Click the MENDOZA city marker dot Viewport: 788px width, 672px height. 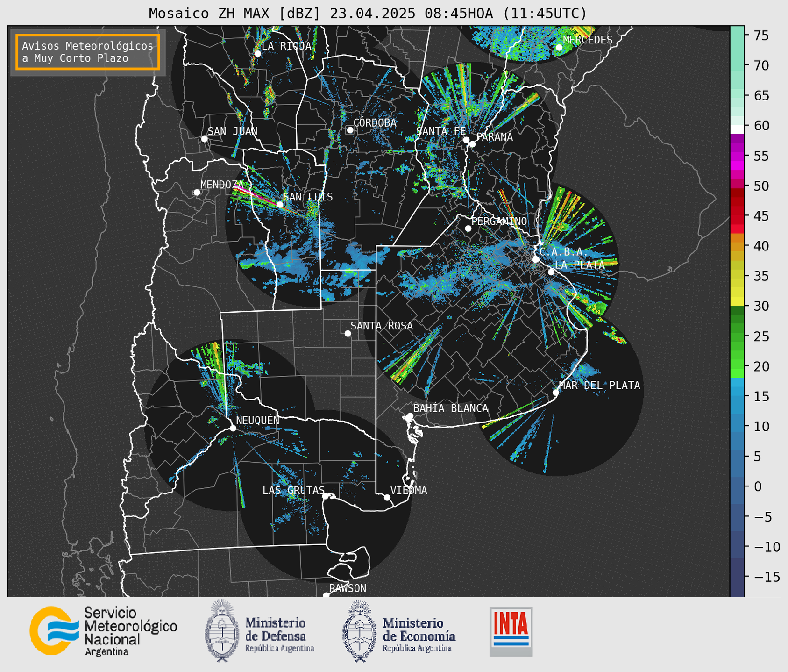pos(197,193)
